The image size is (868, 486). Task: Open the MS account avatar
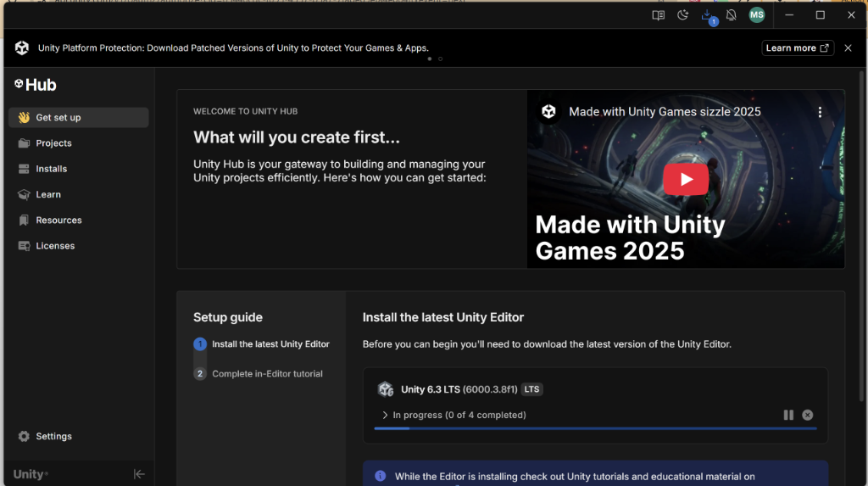point(757,15)
